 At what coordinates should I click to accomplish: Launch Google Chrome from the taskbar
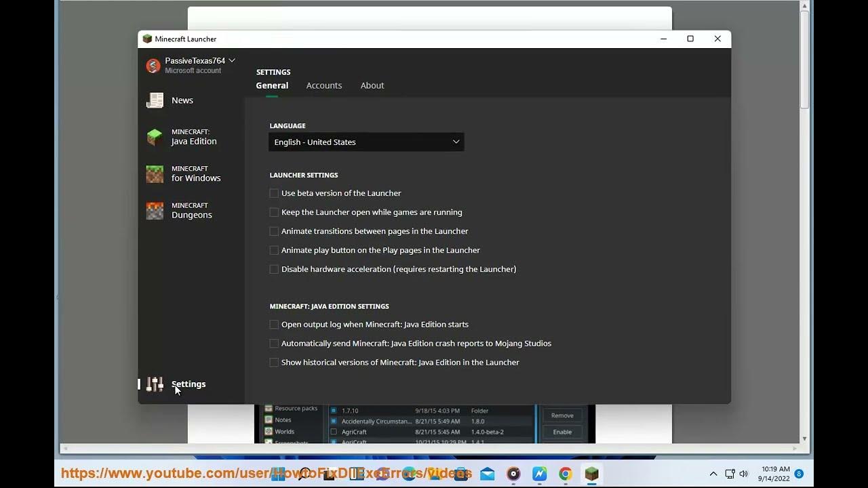566,474
